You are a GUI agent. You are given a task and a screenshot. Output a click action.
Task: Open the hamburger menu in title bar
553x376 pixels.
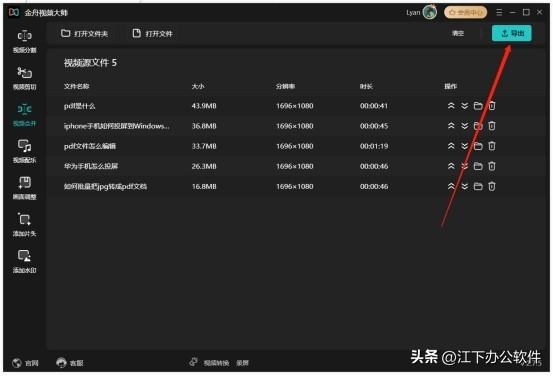(x=499, y=12)
